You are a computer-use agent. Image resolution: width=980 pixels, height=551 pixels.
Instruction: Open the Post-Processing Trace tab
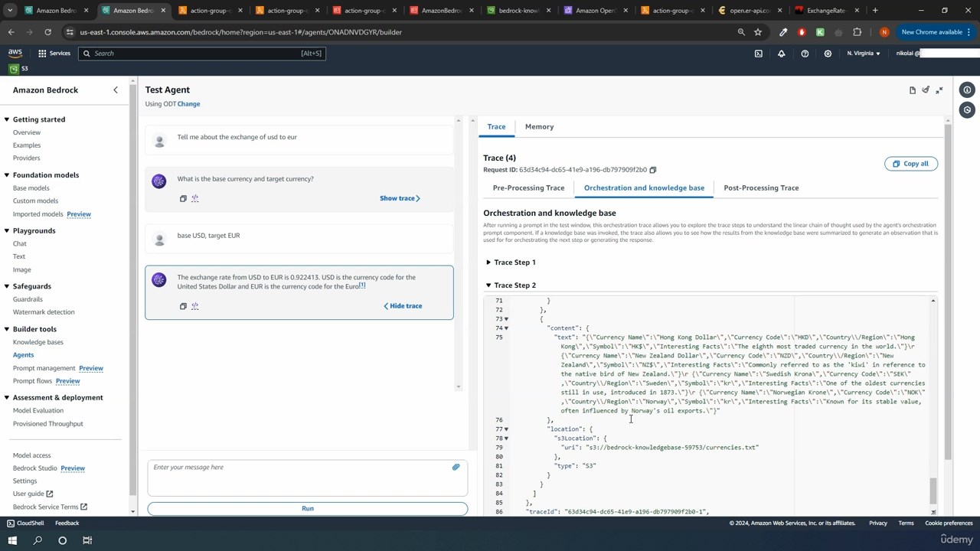tap(761, 188)
